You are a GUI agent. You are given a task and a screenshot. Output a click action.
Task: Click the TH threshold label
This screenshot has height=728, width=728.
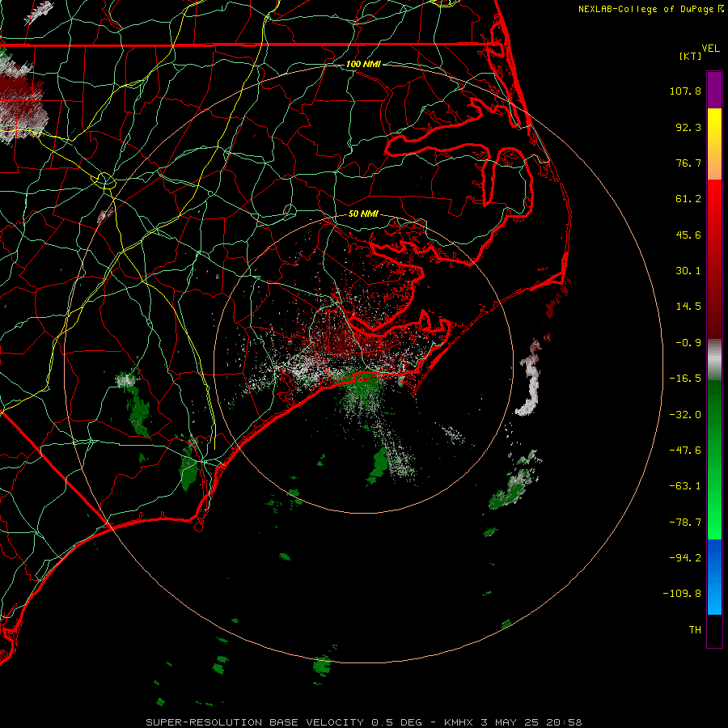point(695,629)
